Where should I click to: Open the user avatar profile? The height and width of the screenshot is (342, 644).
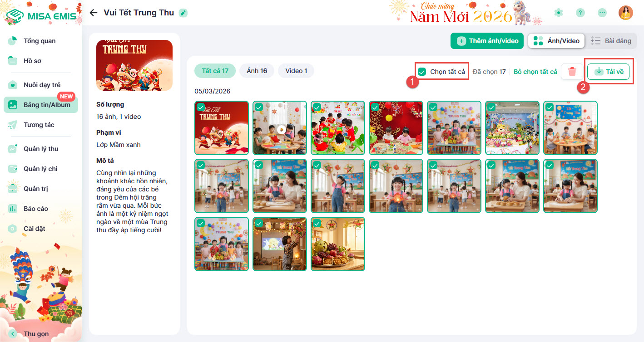click(x=626, y=13)
